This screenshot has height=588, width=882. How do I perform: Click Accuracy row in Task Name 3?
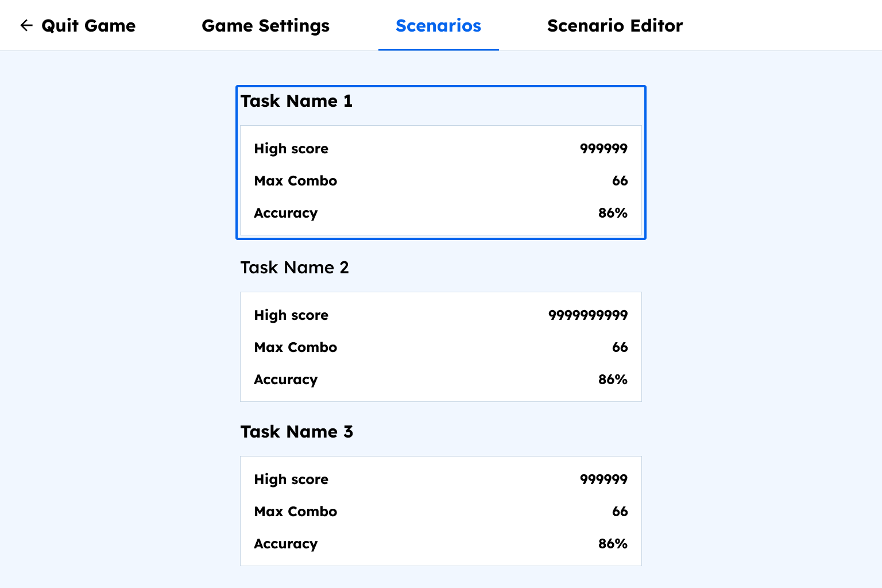(x=441, y=544)
